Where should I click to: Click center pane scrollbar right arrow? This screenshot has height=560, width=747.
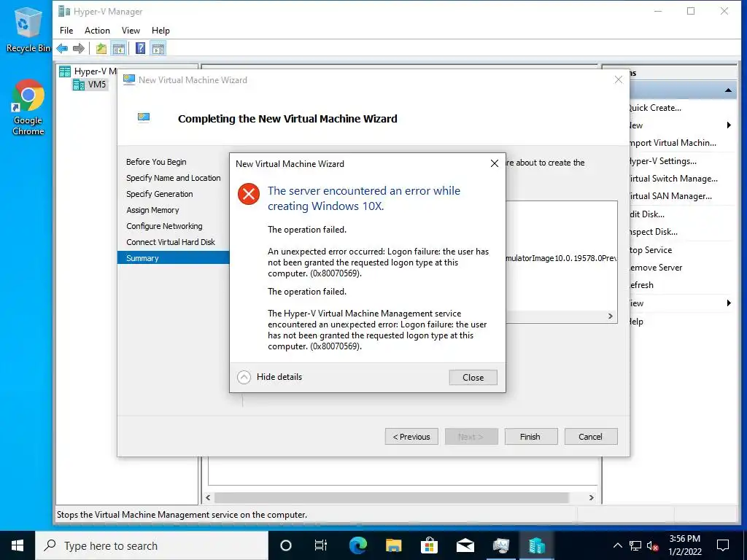pyautogui.click(x=591, y=497)
